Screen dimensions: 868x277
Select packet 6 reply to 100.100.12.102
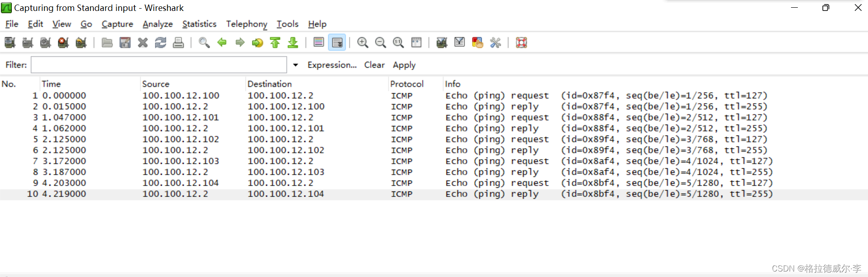coord(434,150)
